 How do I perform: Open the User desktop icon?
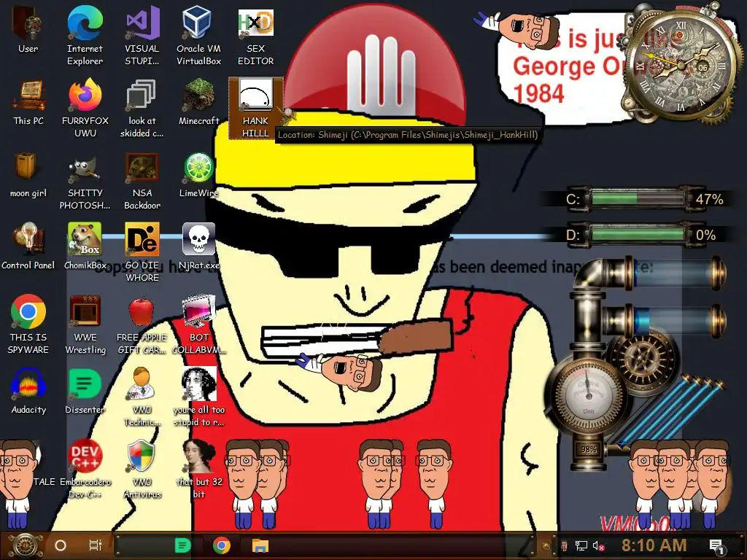28,29
